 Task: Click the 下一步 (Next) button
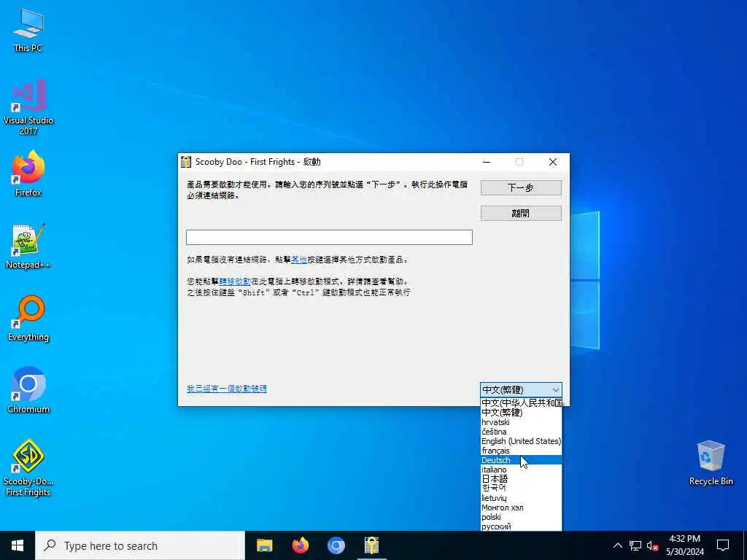coord(521,187)
